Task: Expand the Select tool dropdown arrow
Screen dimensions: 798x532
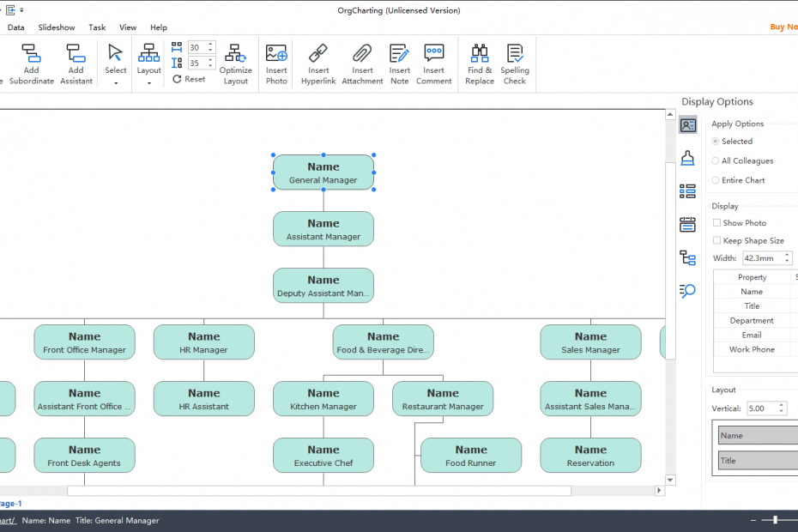Action: [116, 83]
